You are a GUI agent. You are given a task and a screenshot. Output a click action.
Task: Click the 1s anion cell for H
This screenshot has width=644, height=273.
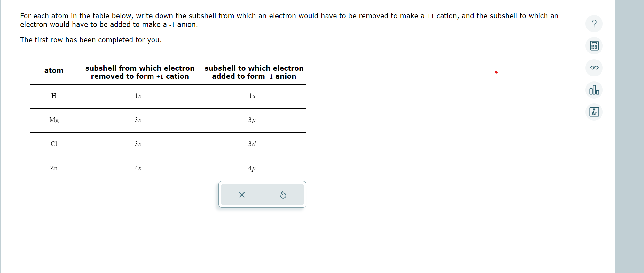pos(252,96)
